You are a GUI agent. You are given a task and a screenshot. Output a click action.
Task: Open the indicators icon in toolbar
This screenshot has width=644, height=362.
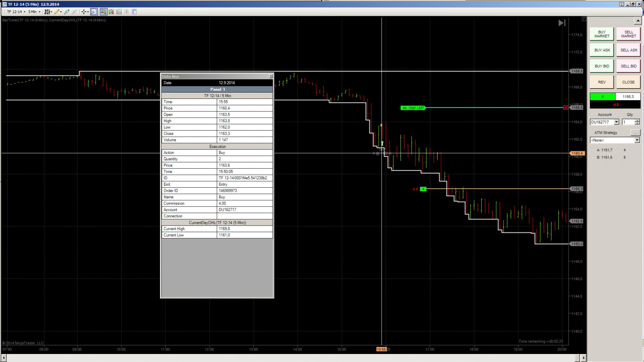click(111, 12)
